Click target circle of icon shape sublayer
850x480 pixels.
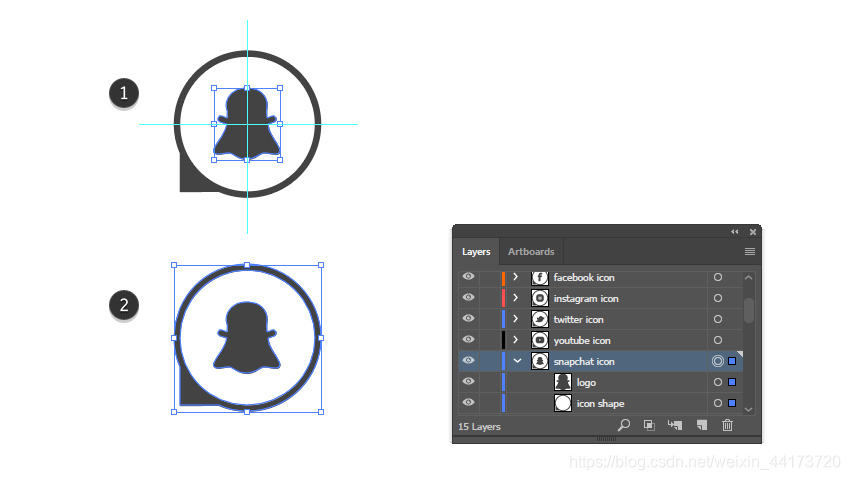[x=718, y=403]
